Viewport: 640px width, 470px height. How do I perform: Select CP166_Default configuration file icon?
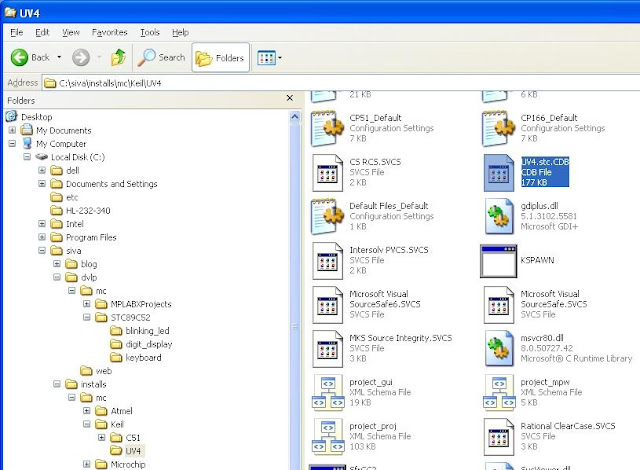499,128
